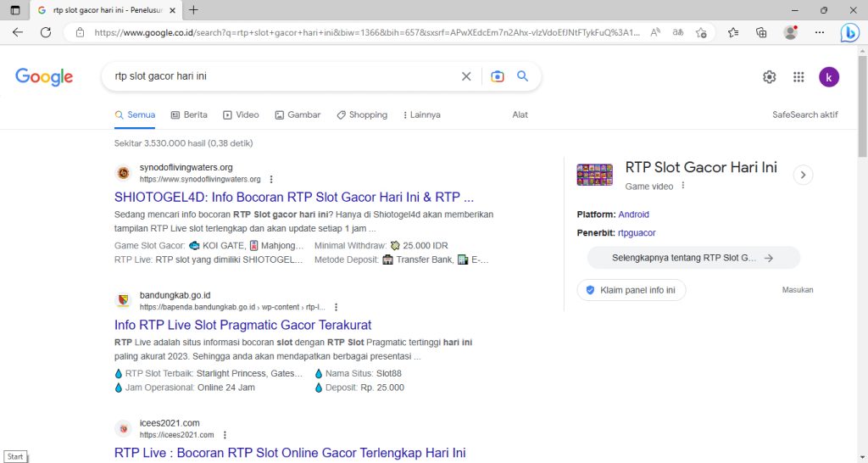Open the rtpguacor publisher link
The image size is (868, 463).
637,233
